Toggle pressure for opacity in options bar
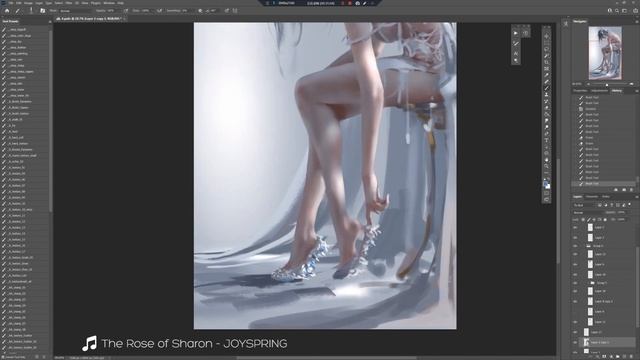This screenshot has height=360, width=640. pos(126,11)
